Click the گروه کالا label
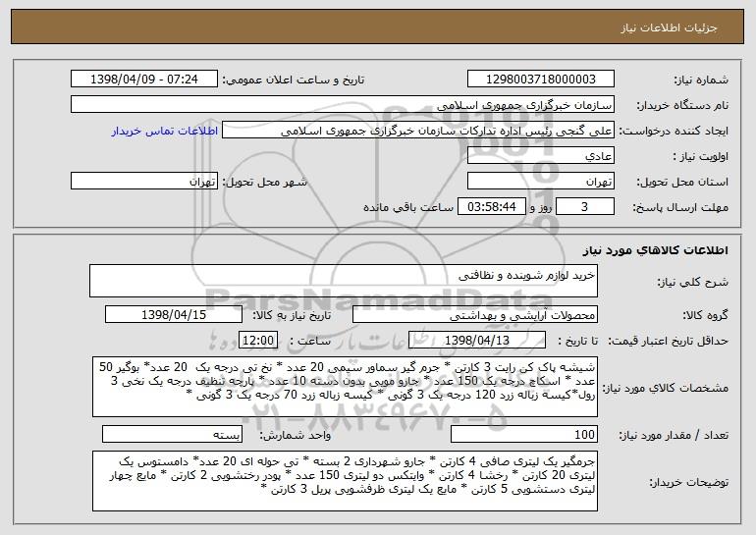 tap(705, 315)
